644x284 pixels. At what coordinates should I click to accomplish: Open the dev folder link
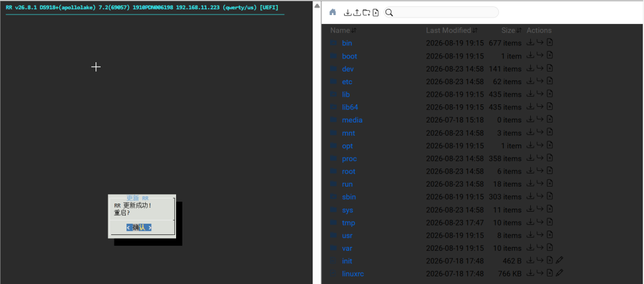[x=348, y=69]
